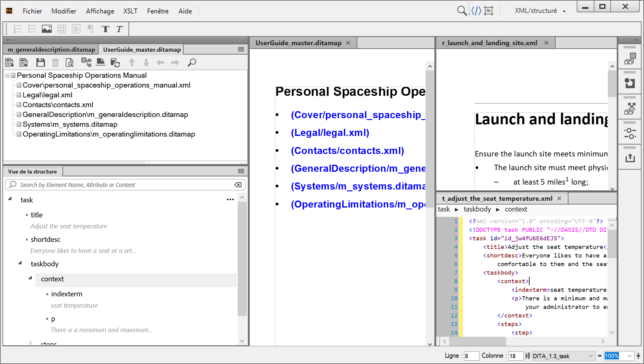The width and height of the screenshot is (644, 364).
Task: Collapse the taskbody element in structure view
Action: tap(20, 263)
